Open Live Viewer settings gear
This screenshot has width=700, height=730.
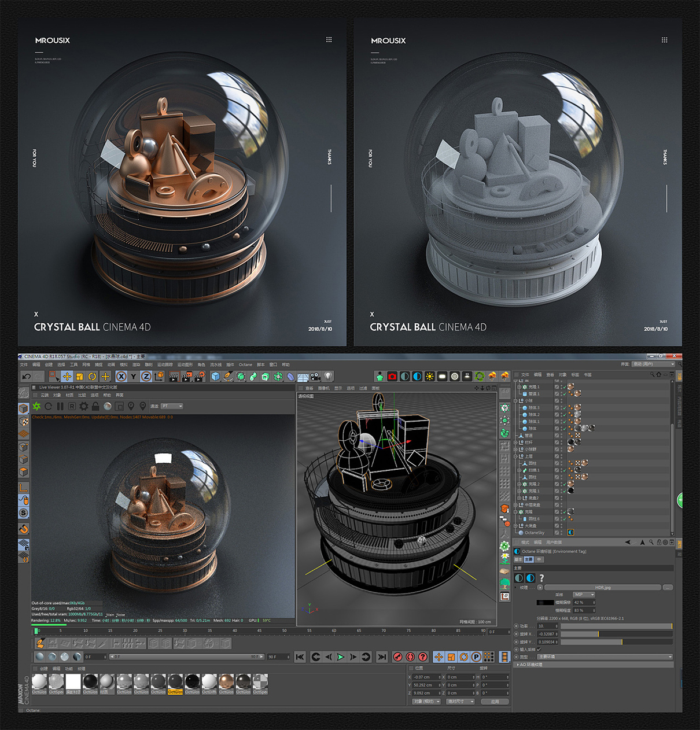[x=84, y=406]
